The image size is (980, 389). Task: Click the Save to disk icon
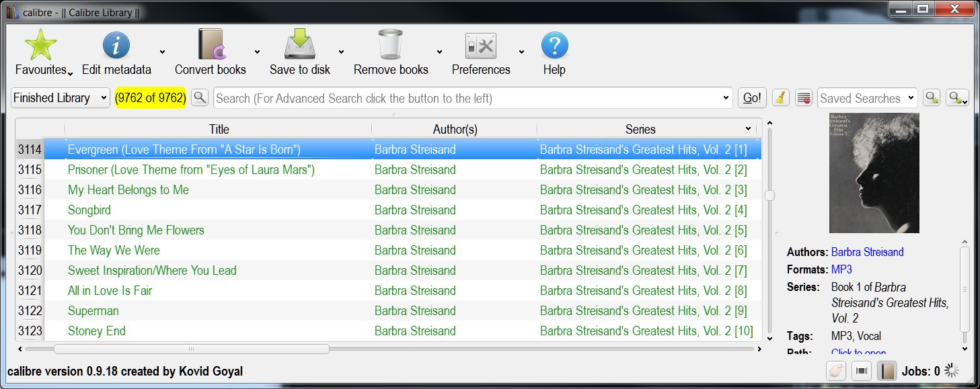click(299, 45)
